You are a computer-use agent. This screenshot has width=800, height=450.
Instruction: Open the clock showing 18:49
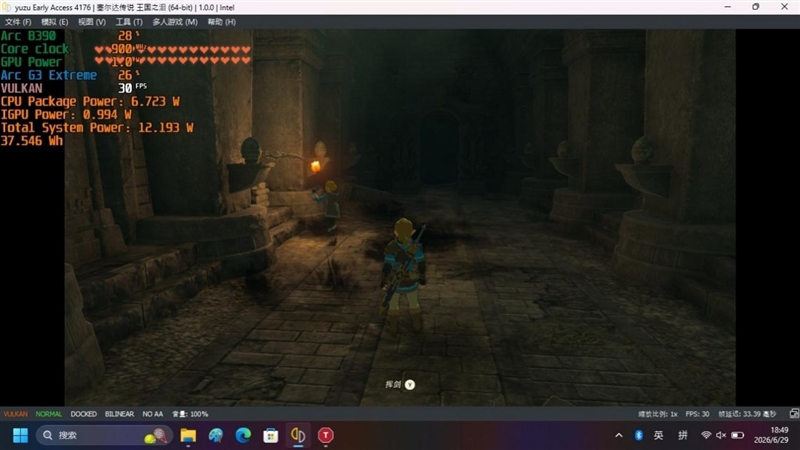pos(772,435)
